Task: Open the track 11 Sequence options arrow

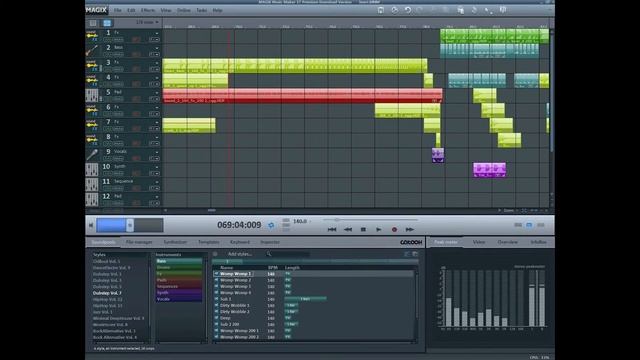Action: (x=157, y=182)
